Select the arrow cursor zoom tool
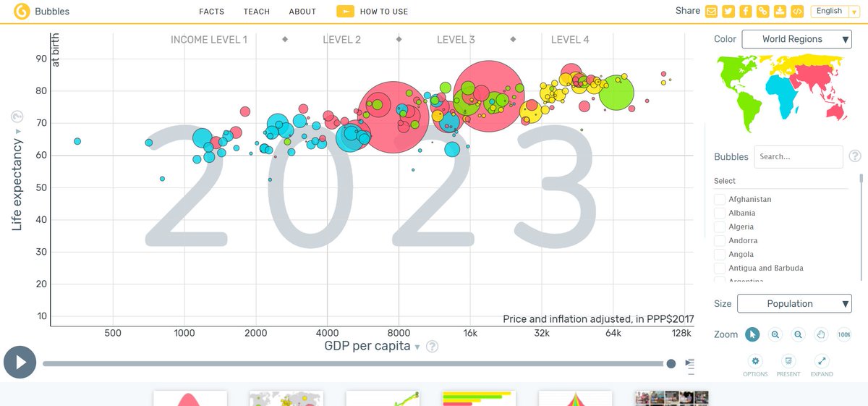The image size is (868, 406). point(753,334)
